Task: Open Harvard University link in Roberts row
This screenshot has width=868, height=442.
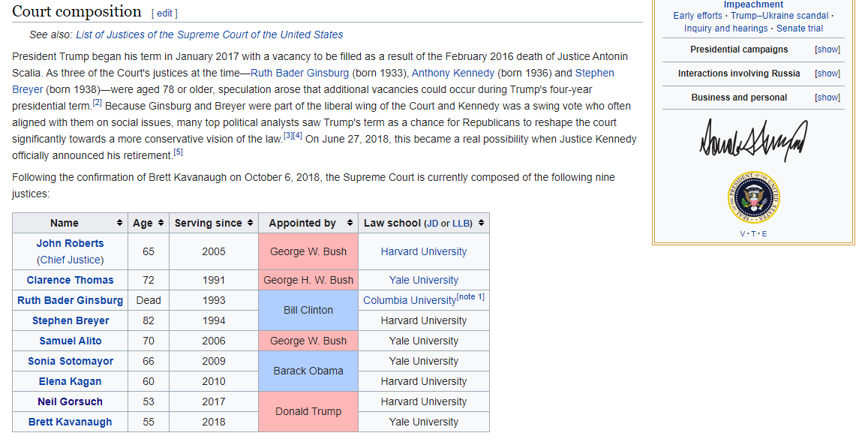Action: point(423,251)
